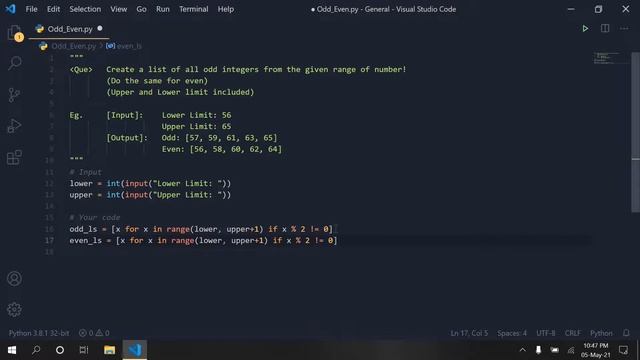Open Windows Action Center
Image resolution: width=640 pixels, height=360 pixels.
pos(623,350)
